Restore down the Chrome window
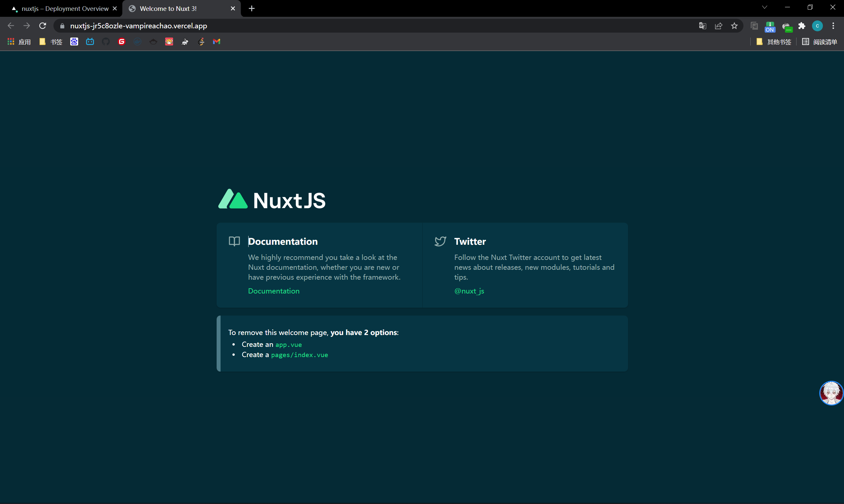Image resolution: width=844 pixels, height=504 pixels. [x=810, y=7]
